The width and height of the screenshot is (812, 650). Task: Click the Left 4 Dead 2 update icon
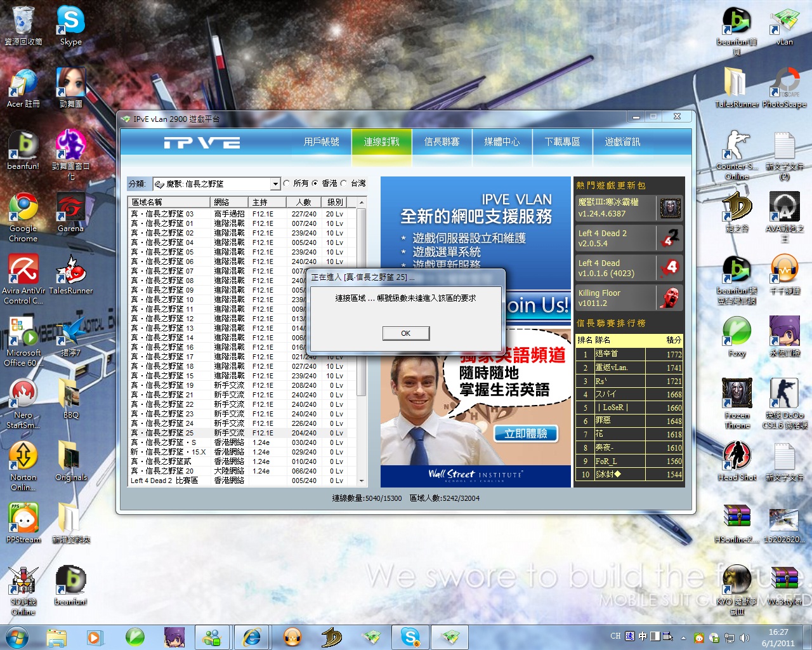coord(670,238)
